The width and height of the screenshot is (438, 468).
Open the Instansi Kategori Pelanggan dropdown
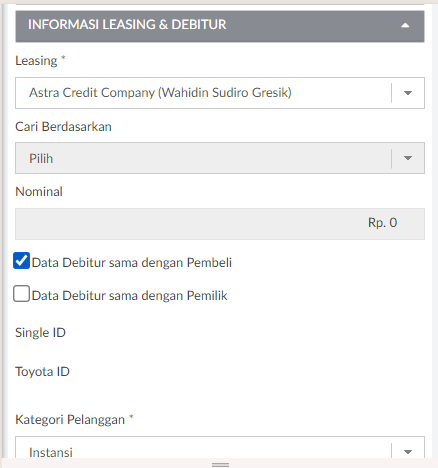220,448
